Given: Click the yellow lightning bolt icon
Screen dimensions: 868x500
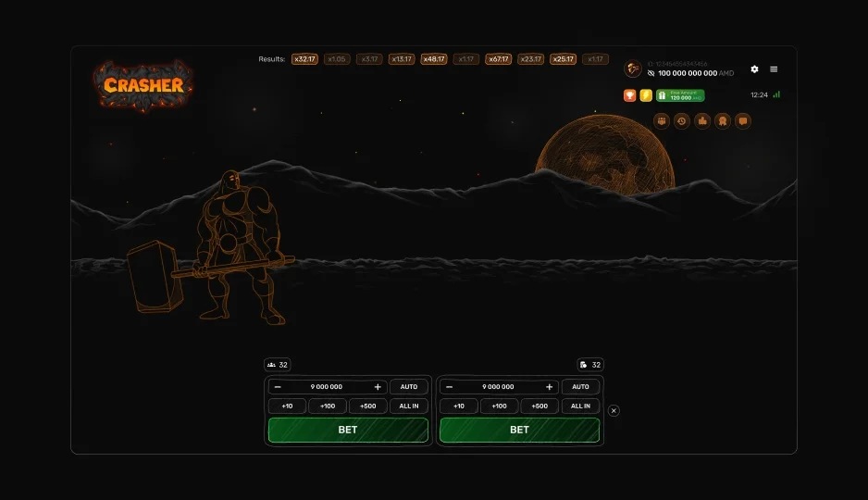Looking at the screenshot, I should [646, 95].
